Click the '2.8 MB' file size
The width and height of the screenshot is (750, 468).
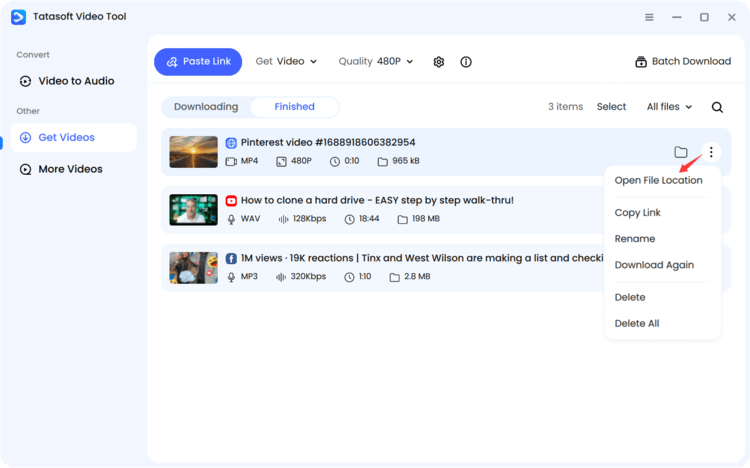pyautogui.click(x=417, y=277)
